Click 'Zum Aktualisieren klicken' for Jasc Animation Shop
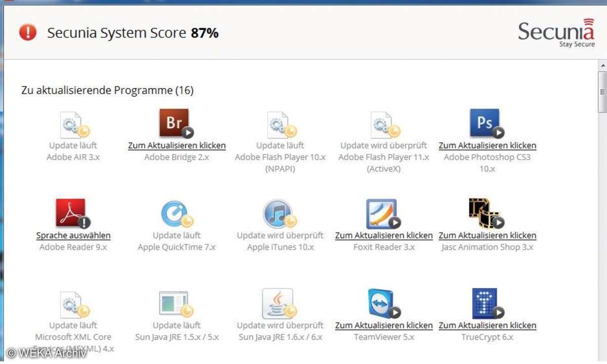This screenshot has width=607, height=364. (487, 236)
